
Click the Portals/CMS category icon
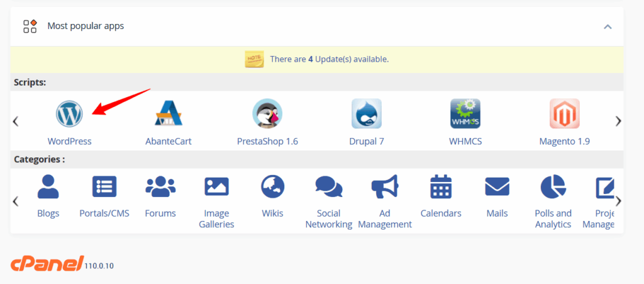104,187
